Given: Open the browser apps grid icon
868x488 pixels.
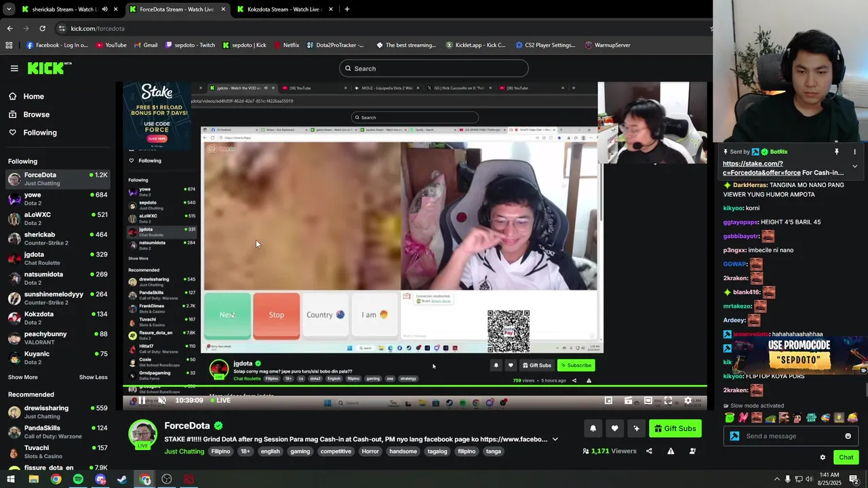Looking at the screenshot, I should [9, 45].
